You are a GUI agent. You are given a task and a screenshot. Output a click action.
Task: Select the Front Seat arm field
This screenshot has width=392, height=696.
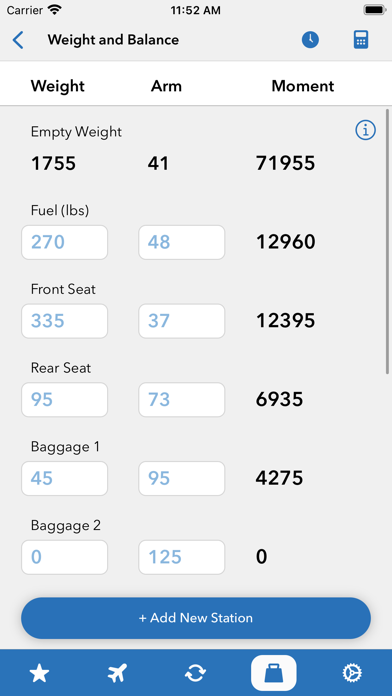182,321
